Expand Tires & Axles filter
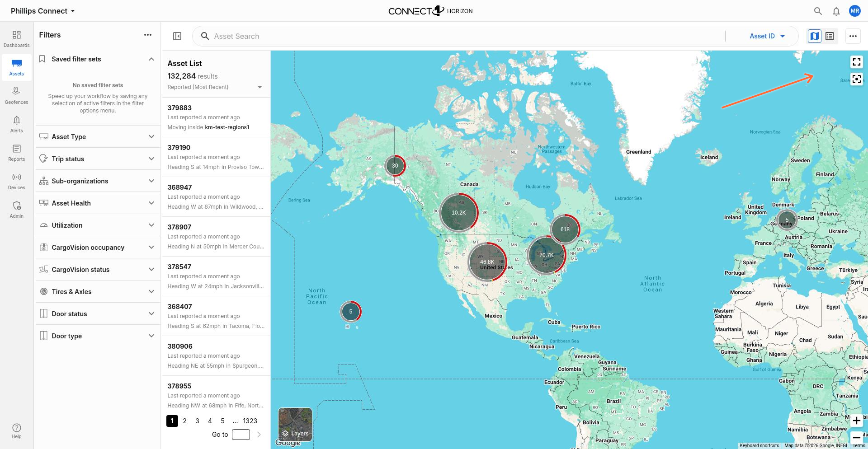868x449 pixels. (98, 292)
